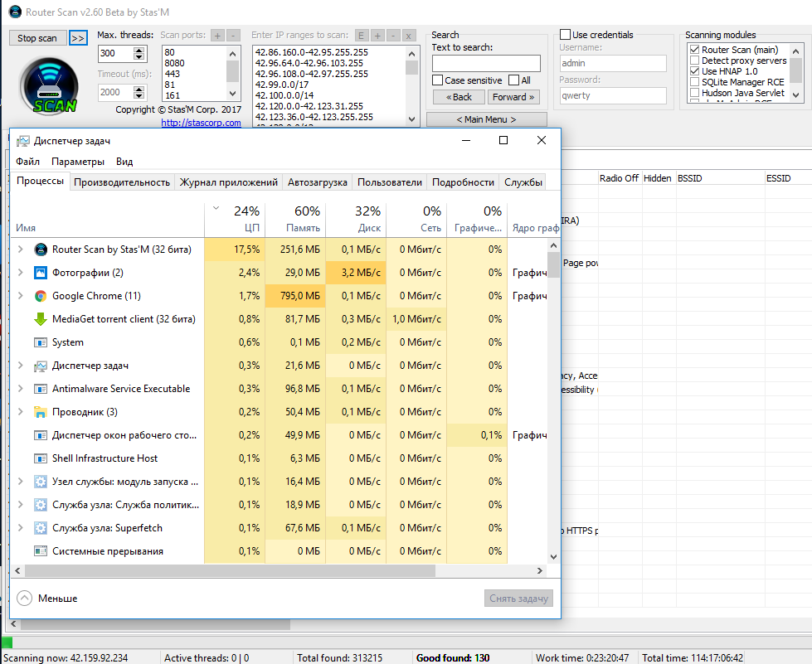
Task: Click the Проводник folder icon
Action: point(41,412)
